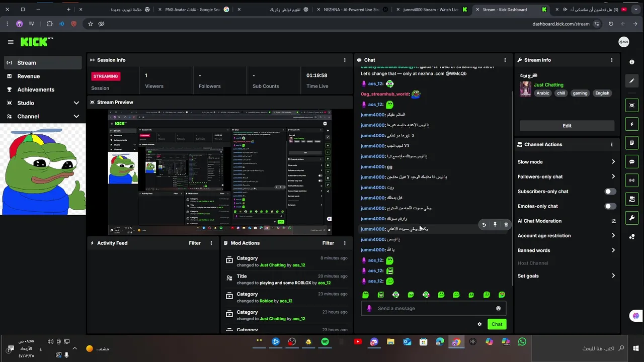Focus the Send a message field
Screen dimensions: 644x362
[x=433, y=308]
